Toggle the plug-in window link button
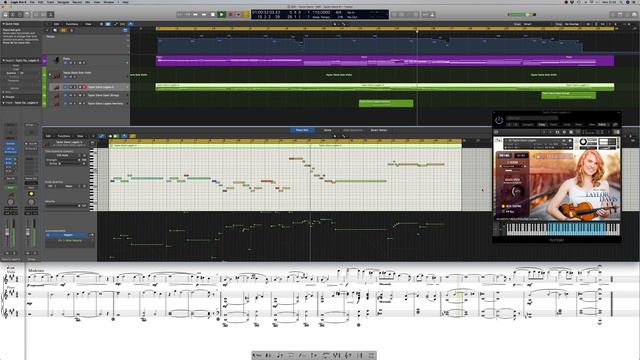The height and width of the screenshot is (360, 640). coord(616,124)
